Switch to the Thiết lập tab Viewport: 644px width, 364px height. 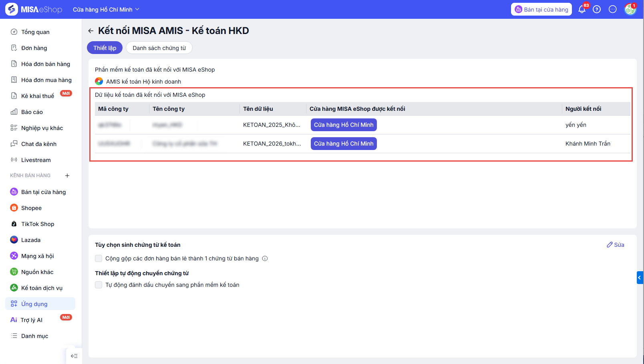tap(105, 48)
